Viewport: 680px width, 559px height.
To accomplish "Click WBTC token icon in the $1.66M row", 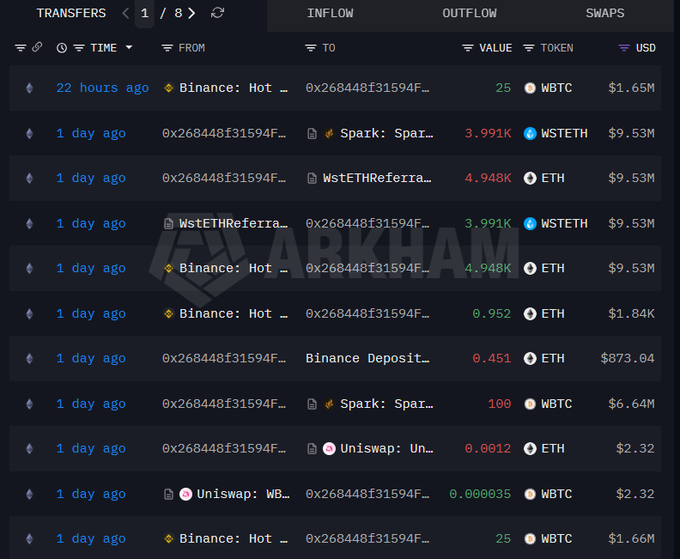I will click(530, 539).
